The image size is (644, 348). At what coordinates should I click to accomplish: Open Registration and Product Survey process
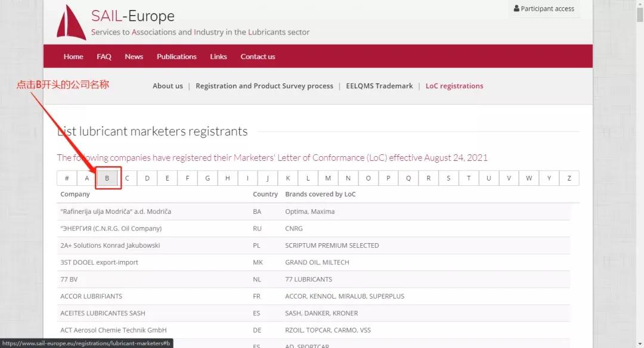(264, 86)
